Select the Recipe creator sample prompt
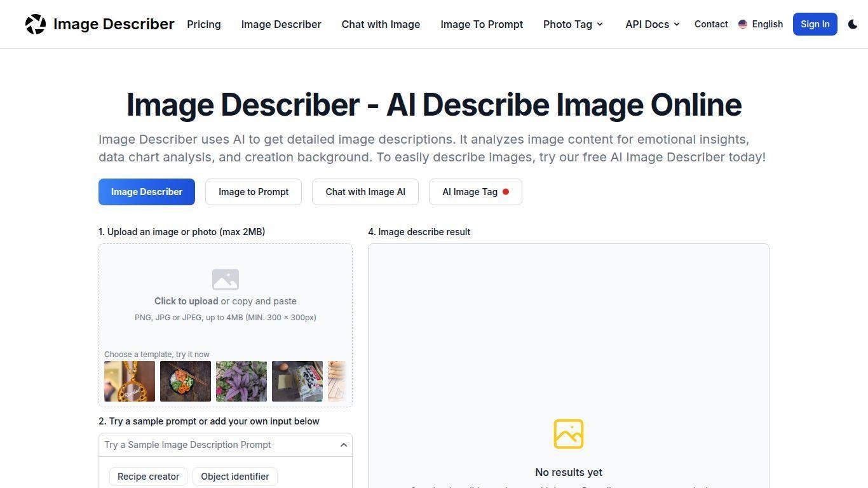868x488 pixels. [148, 477]
